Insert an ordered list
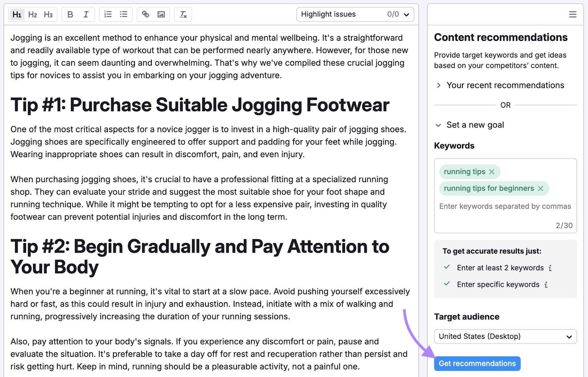Image resolution: width=588 pixels, height=377 pixels. click(108, 14)
